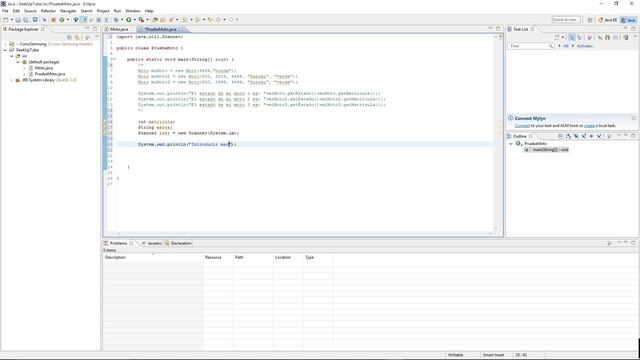This screenshot has height=360, width=640.
Task: Click the Open Perspective icon
Action: (590, 20)
